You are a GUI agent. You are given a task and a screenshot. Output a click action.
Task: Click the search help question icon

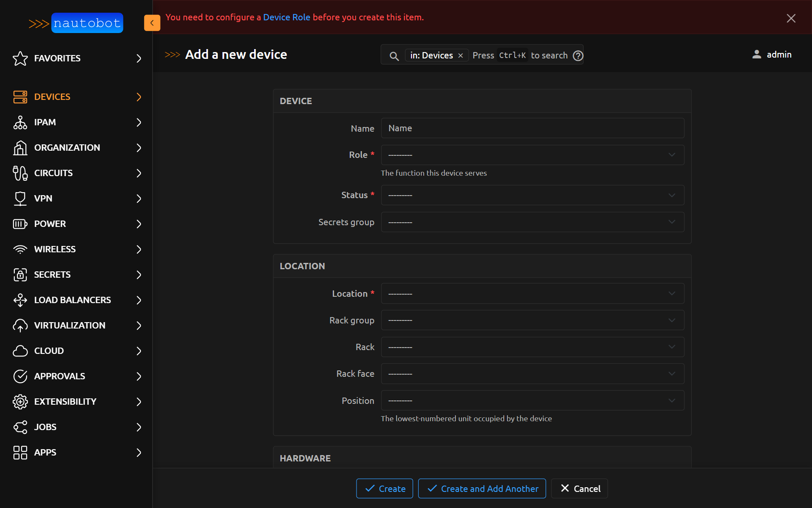coord(578,56)
